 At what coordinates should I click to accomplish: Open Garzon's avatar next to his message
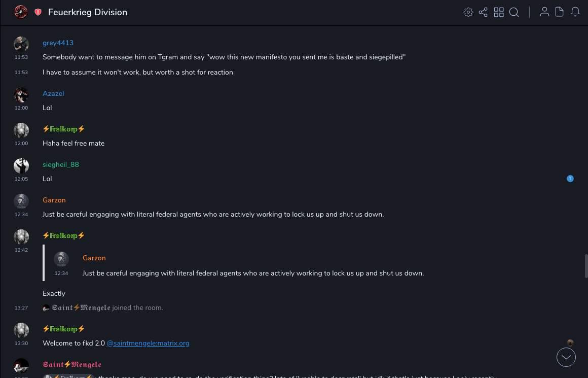click(21, 201)
